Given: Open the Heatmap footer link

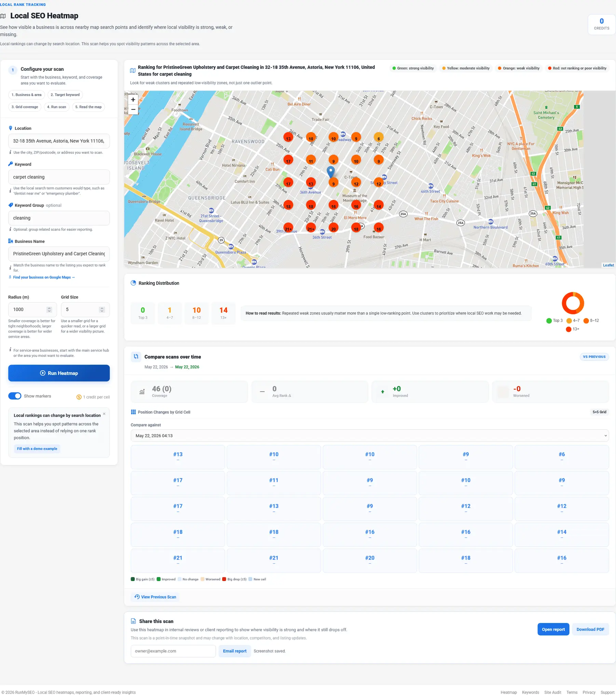Looking at the screenshot, I should point(508,692).
